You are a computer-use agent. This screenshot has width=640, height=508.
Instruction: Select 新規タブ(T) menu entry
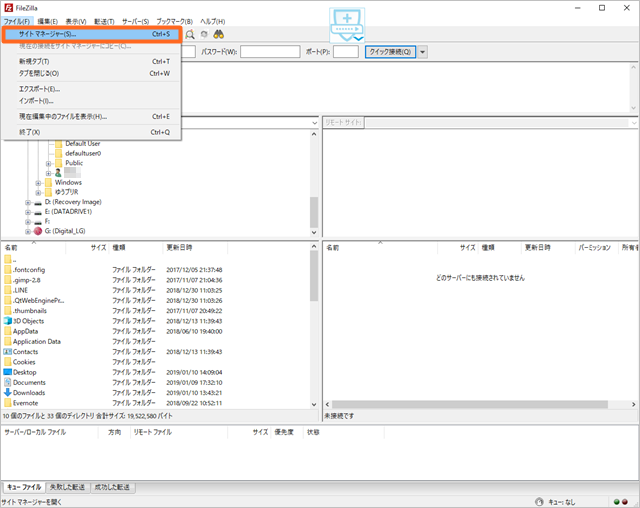[x=38, y=62]
